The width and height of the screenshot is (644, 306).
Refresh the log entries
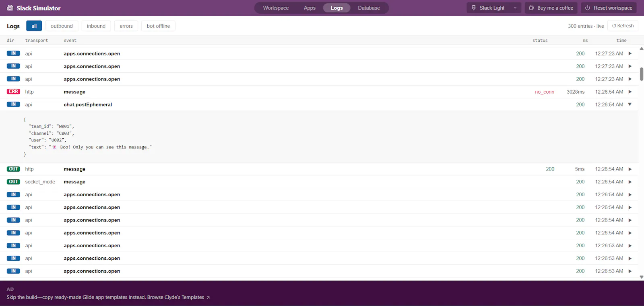[x=623, y=26]
